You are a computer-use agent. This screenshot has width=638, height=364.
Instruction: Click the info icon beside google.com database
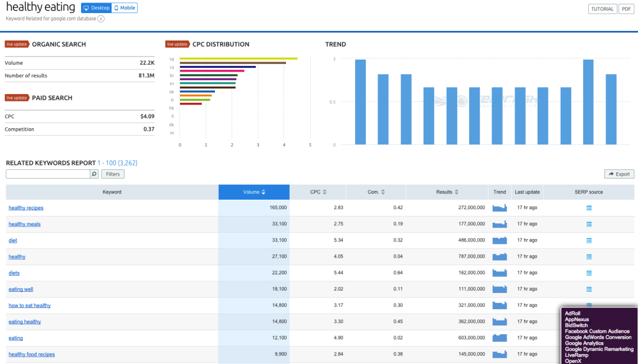[x=101, y=19]
